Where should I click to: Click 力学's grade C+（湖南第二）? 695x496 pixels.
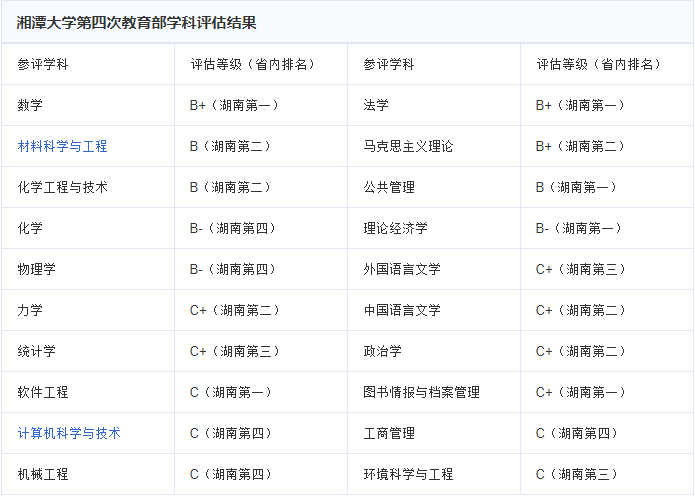click(x=234, y=310)
